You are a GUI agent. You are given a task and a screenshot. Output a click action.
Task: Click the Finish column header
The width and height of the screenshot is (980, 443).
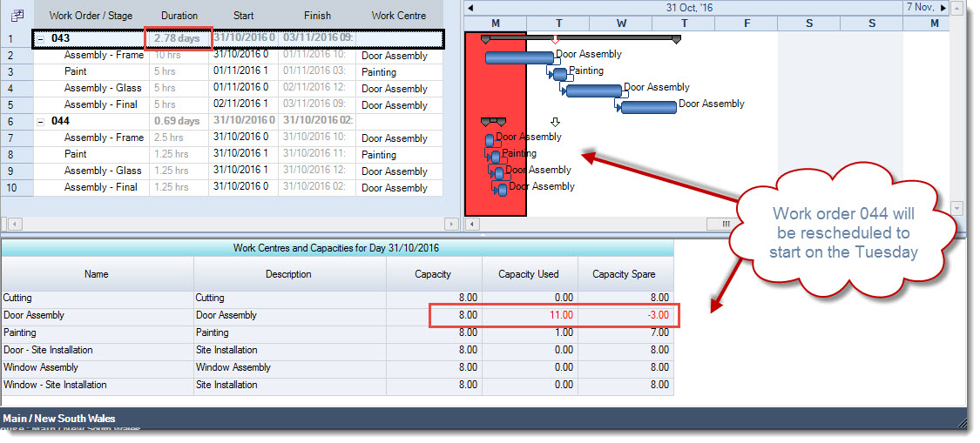click(317, 16)
